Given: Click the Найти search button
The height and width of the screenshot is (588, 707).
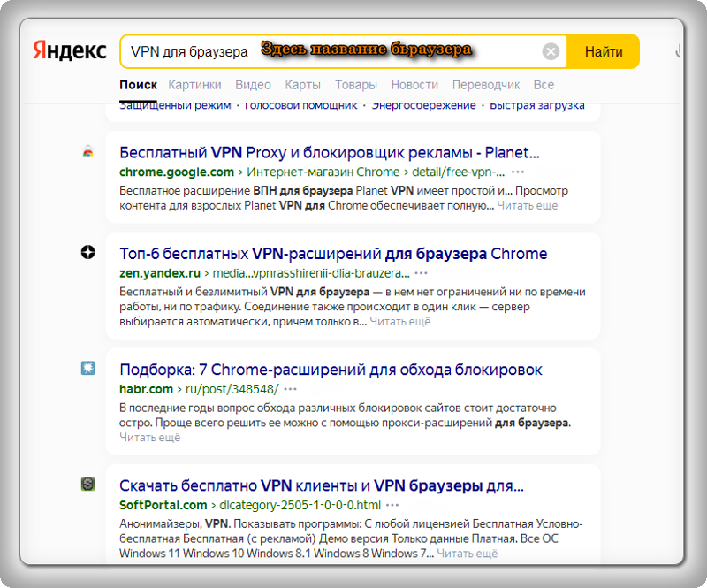Looking at the screenshot, I should coord(604,51).
